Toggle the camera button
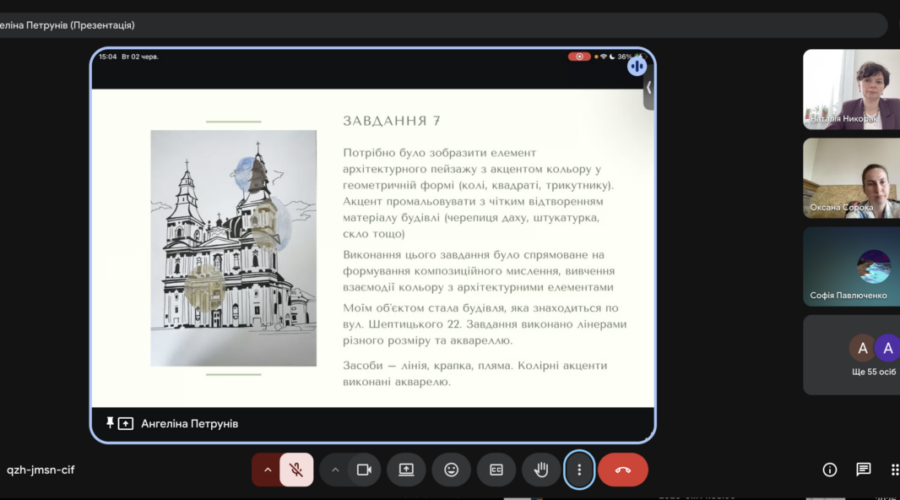900x500 pixels. 364,470
